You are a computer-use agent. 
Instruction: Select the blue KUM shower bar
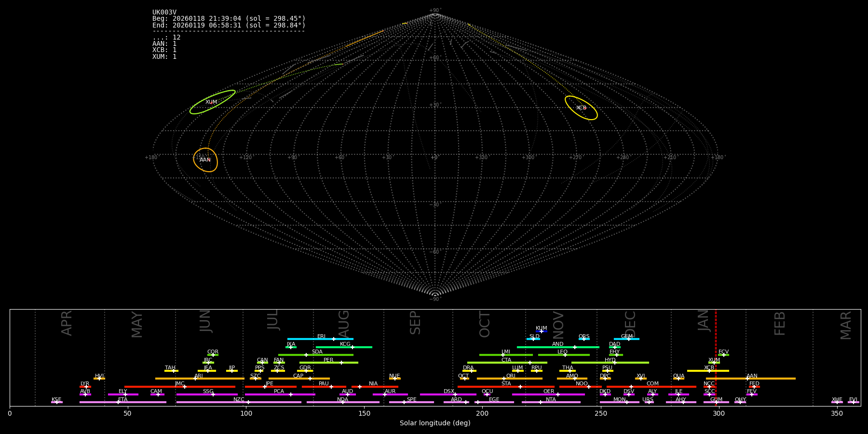coord(542,331)
